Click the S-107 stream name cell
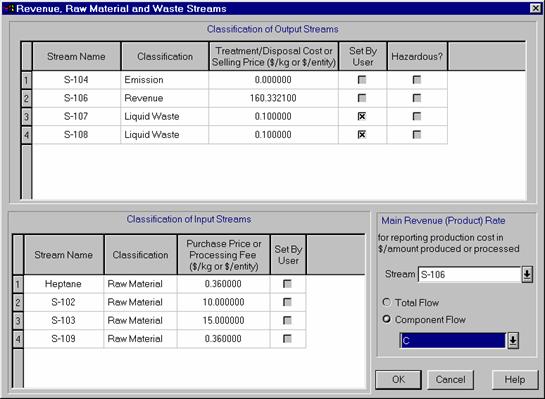 pos(76,116)
